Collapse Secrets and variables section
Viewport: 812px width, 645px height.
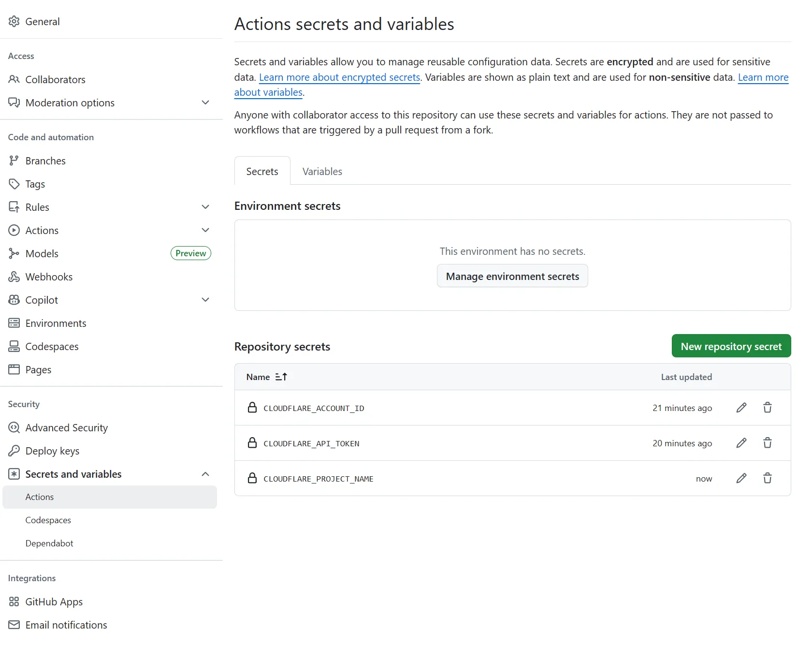pyautogui.click(x=205, y=474)
